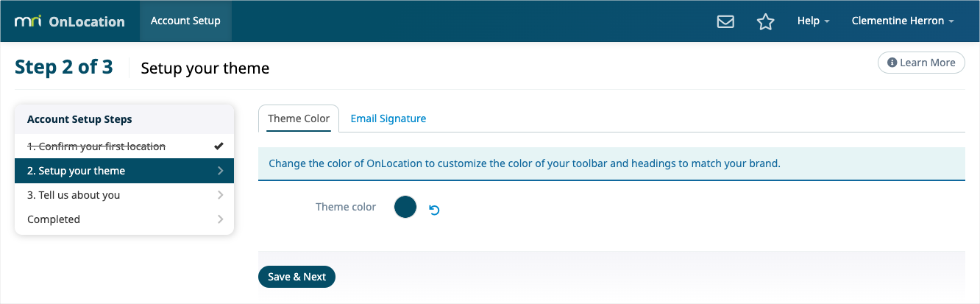Viewport: 980px width, 304px height.
Task: Click the favorites star icon
Action: point(766,21)
